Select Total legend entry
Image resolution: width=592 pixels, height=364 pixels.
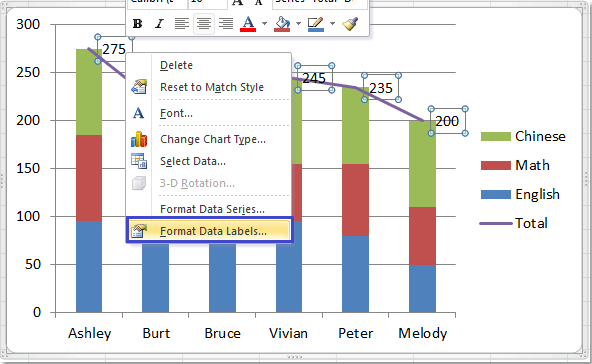514,223
